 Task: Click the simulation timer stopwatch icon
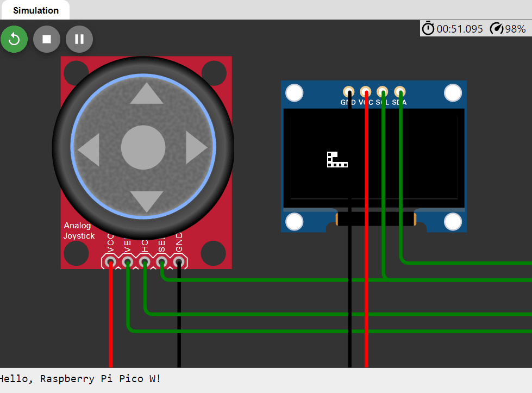click(428, 29)
